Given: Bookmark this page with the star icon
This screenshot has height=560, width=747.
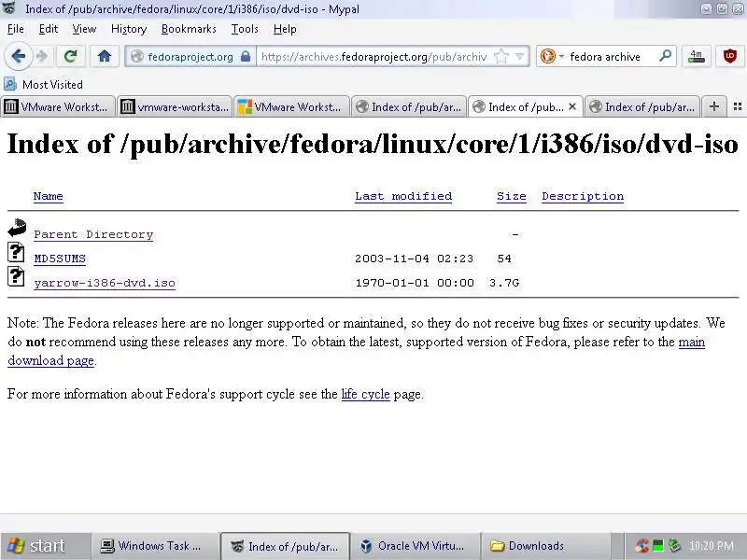Looking at the screenshot, I should pos(501,57).
